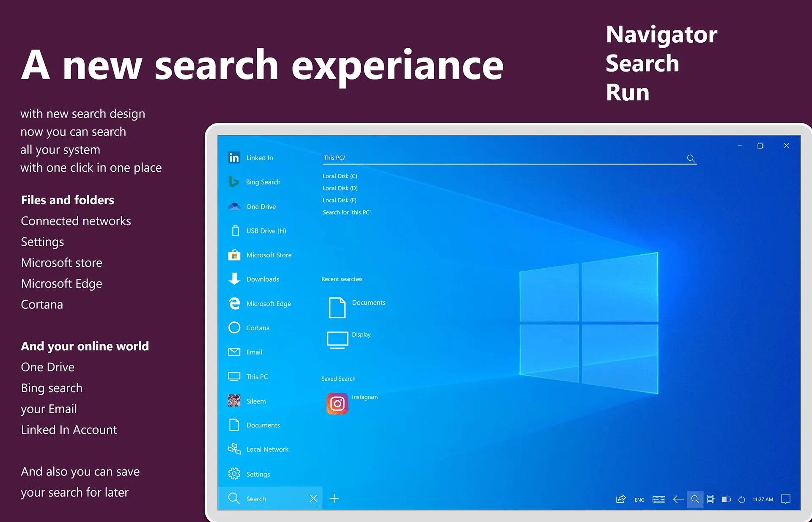Open the Instagram saved search icon
812x522 pixels.
(337, 404)
